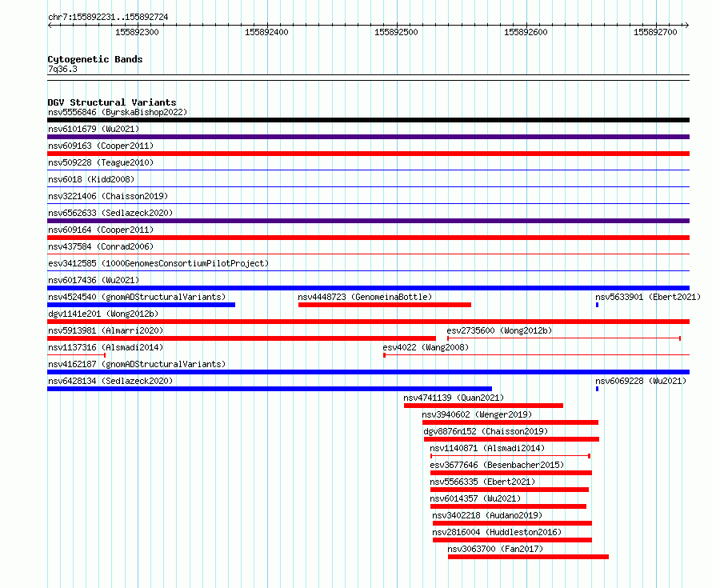Viewport: 712px width, 588px height.
Task: Click ruler position 155892700
Action: (655, 32)
